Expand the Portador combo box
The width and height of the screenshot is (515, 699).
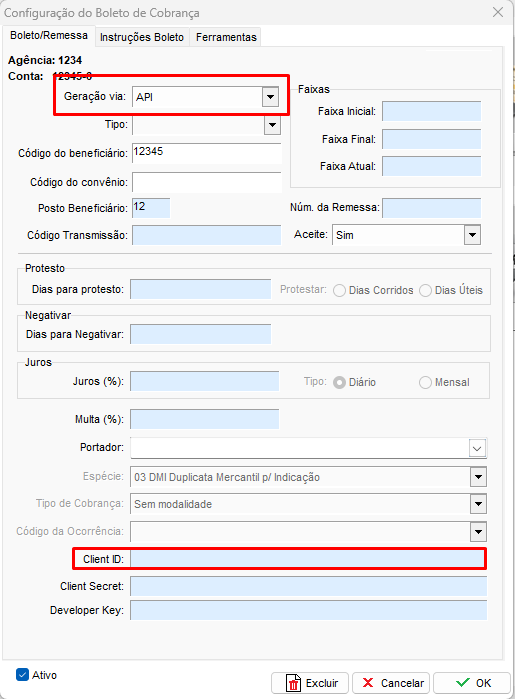pos(477,448)
